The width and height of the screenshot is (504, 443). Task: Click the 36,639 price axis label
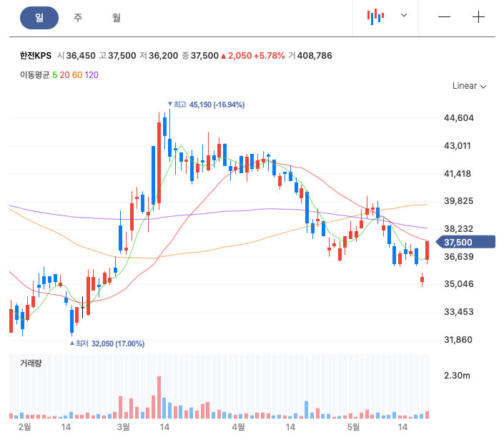point(459,257)
